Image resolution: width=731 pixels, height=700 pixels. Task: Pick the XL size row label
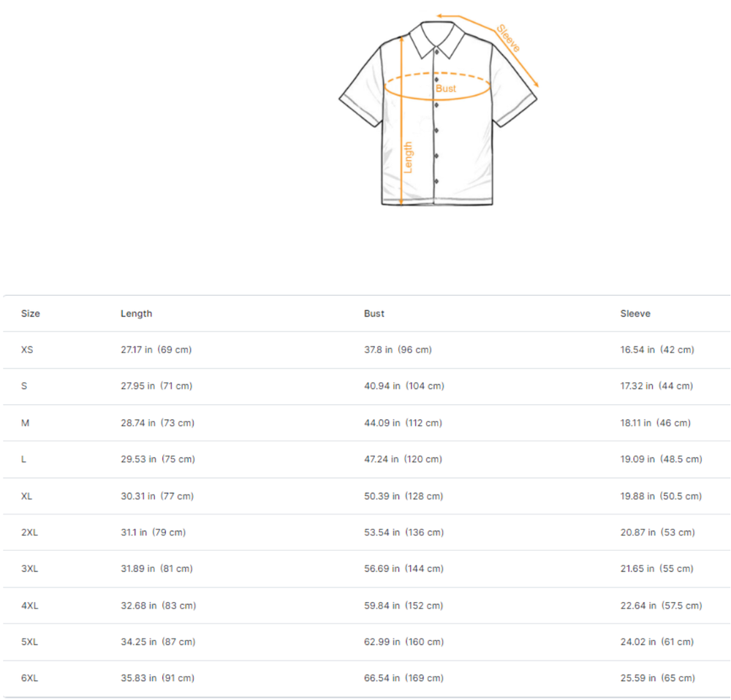pyautogui.click(x=27, y=496)
